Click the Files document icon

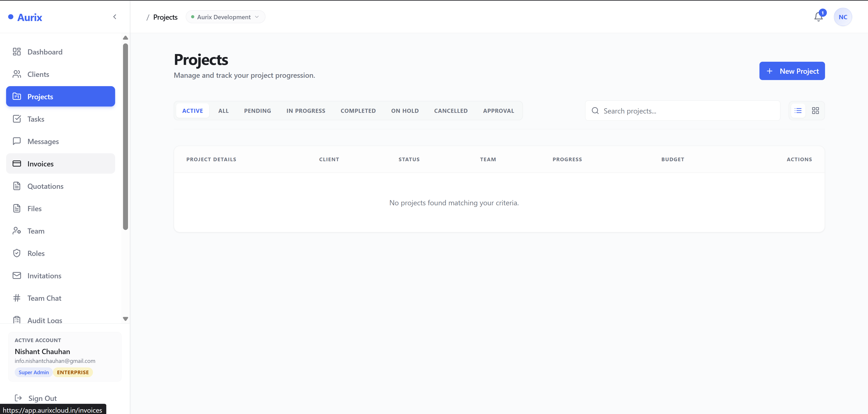[x=17, y=208]
